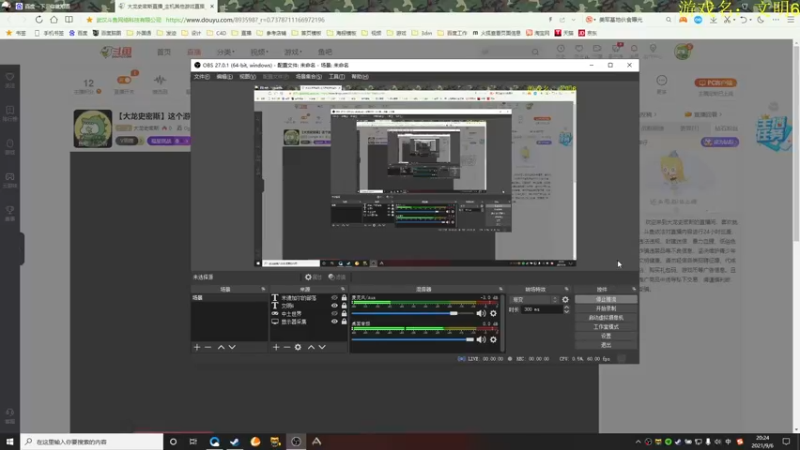Mute the microphone channel speaker icon
The height and width of the screenshot is (450, 800).
tap(481, 313)
